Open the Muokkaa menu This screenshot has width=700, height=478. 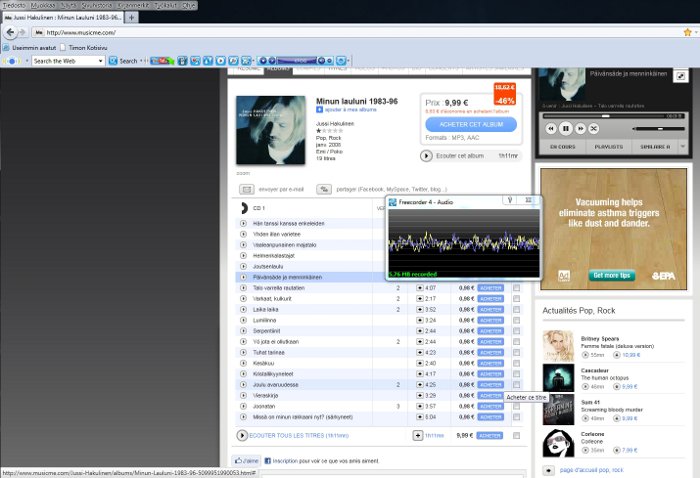[43, 5]
